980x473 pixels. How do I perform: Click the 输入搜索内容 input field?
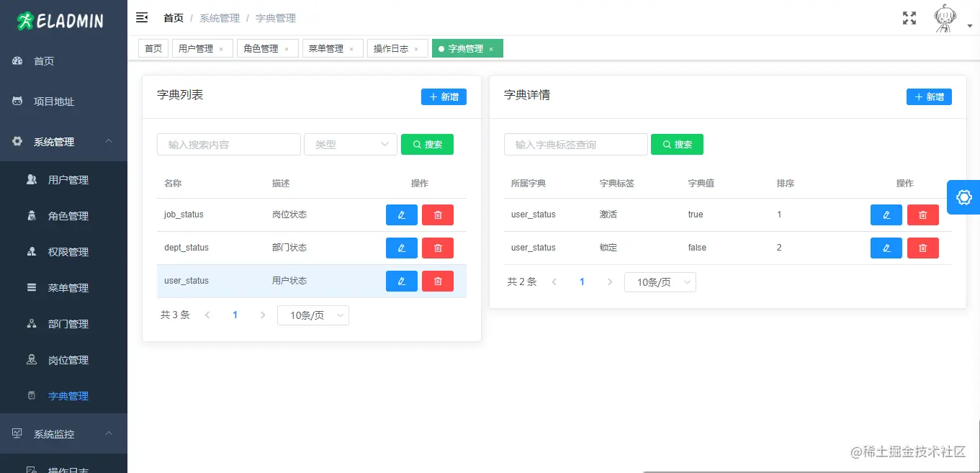point(228,144)
